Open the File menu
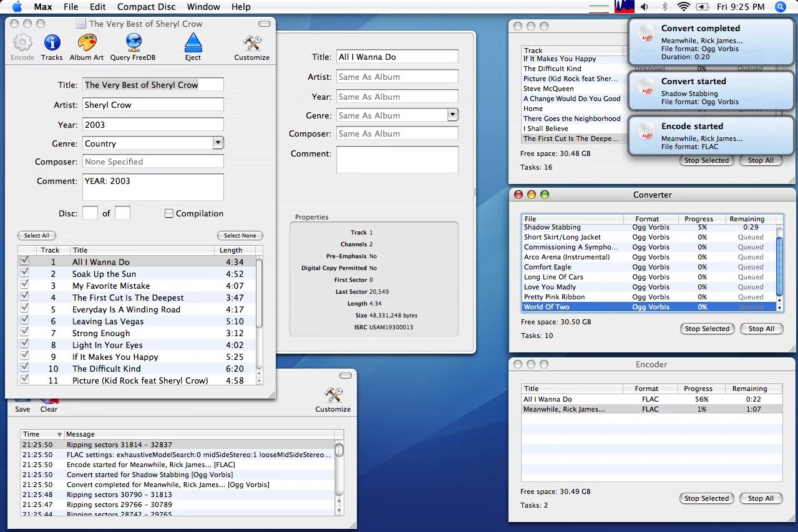Image resolution: width=798 pixels, height=532 pixels. (71, 7)
